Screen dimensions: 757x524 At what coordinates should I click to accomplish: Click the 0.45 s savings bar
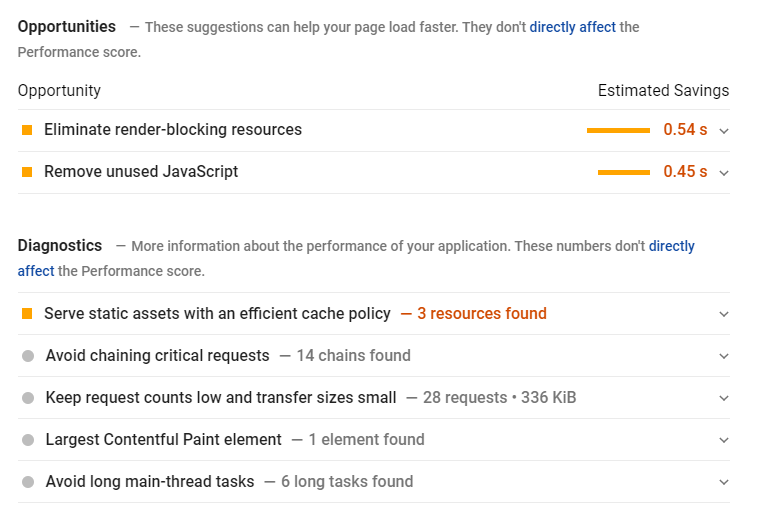pos(624,172)
